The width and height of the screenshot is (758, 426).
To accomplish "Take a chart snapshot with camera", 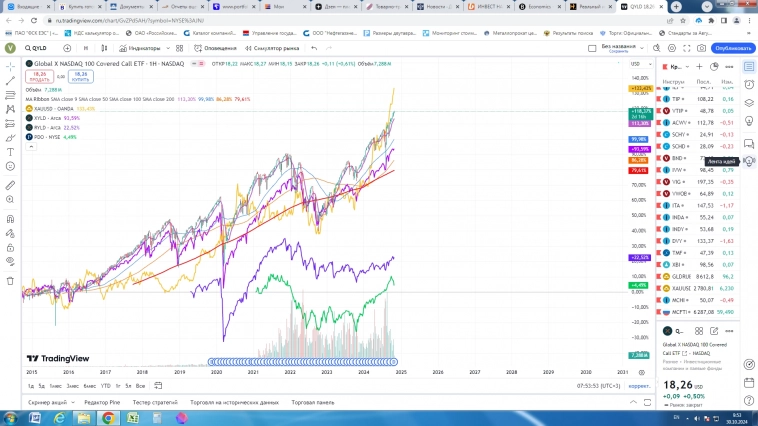I will tap(701, 48).
